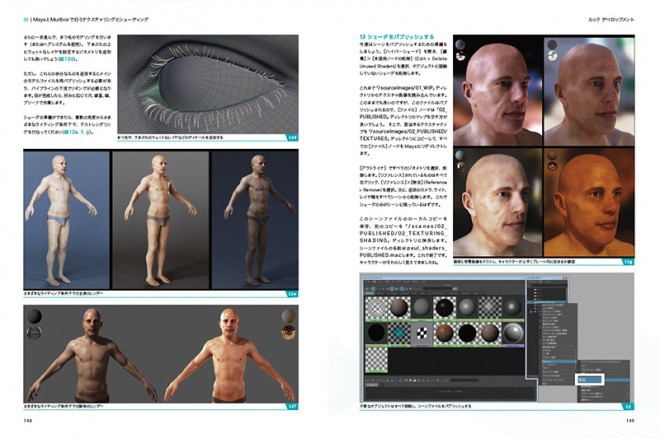The image size is (660, 438).
Task: Click the light-probe ball in the orange-lit head render
Action: click(x=551, y=167)
